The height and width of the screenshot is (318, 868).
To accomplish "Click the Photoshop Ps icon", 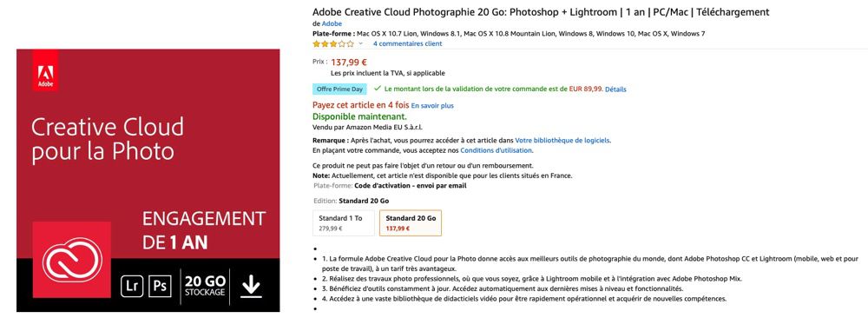I will [160, 287].
